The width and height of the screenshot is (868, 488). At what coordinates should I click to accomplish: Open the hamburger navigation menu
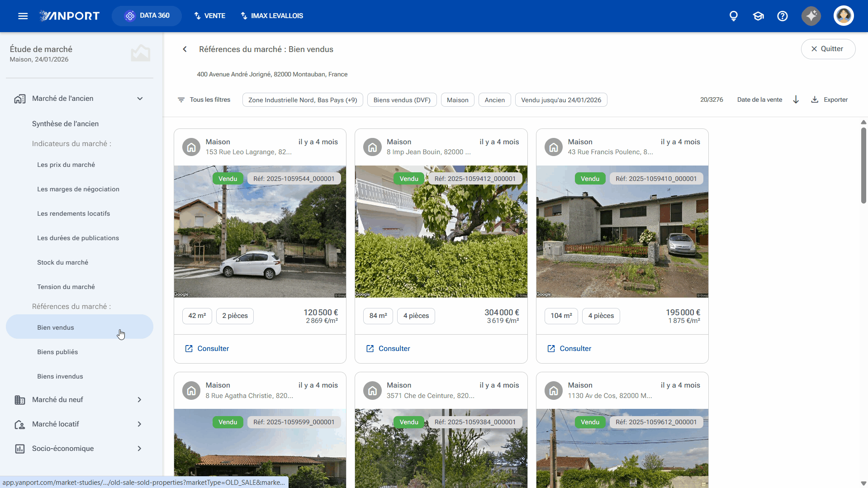[x=23, y=16]
